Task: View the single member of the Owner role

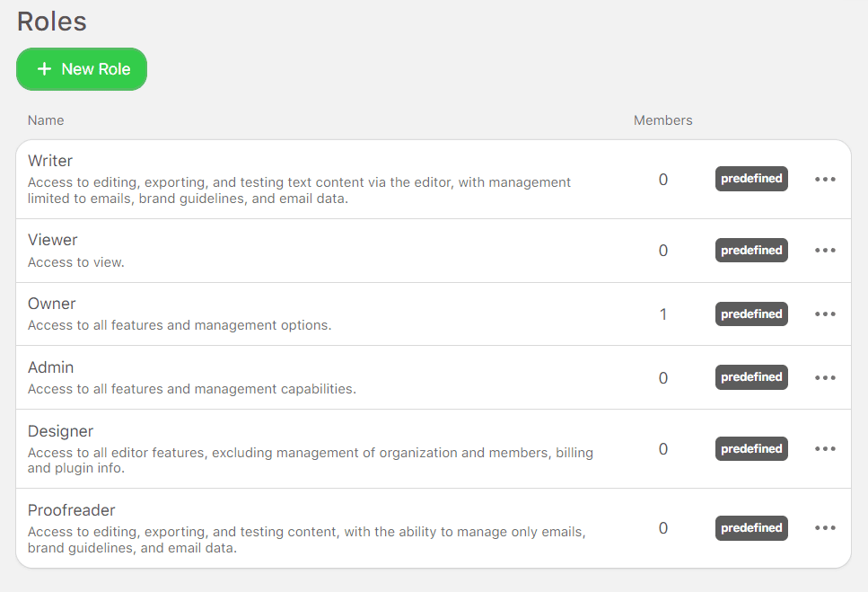Action: coord(662,314)
